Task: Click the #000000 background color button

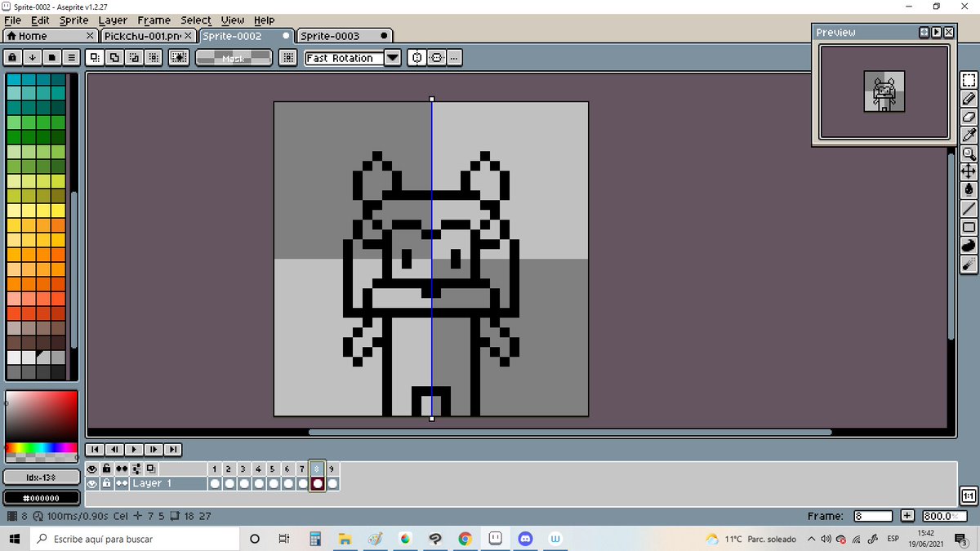Action: click(41, 498)
